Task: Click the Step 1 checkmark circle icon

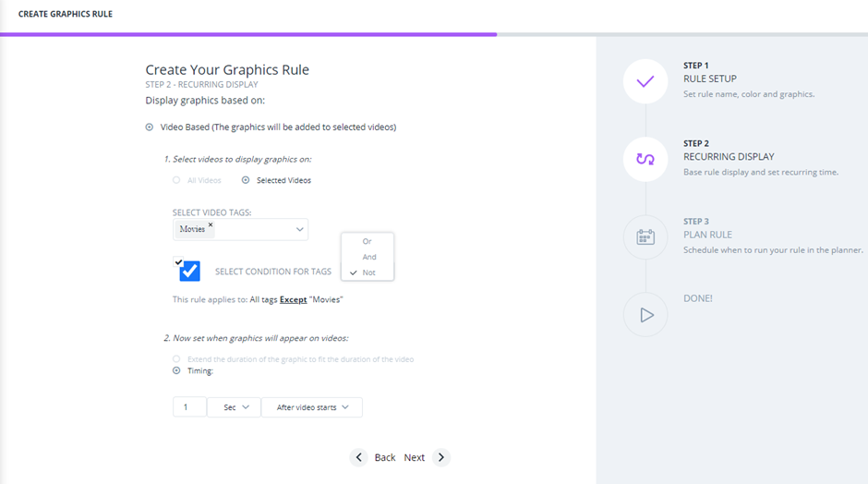Action: click(x=645, y=81)
